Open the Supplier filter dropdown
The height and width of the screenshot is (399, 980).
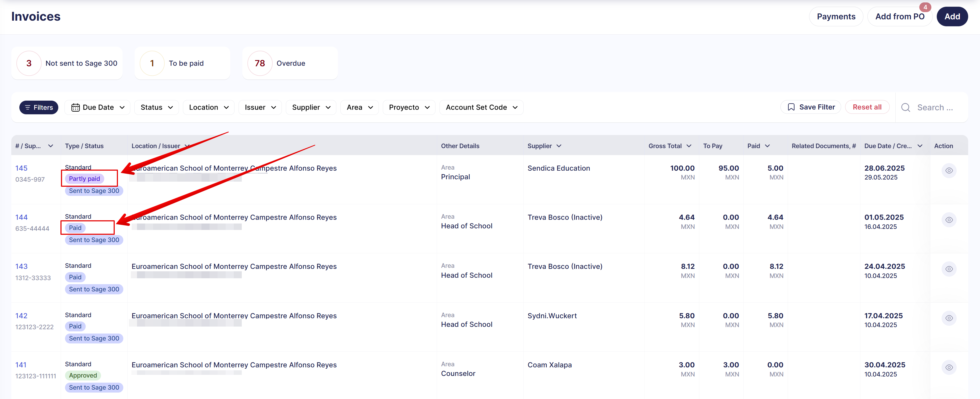point(311,108)
